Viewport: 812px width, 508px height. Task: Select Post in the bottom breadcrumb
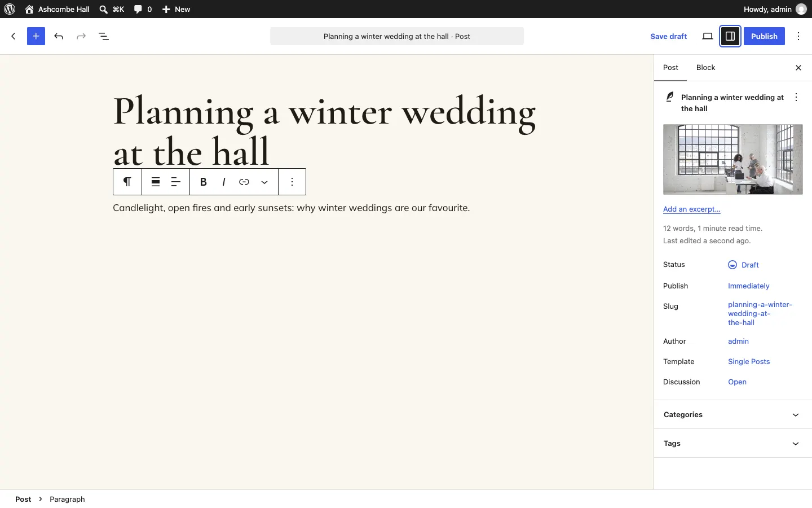click(23, 499)
